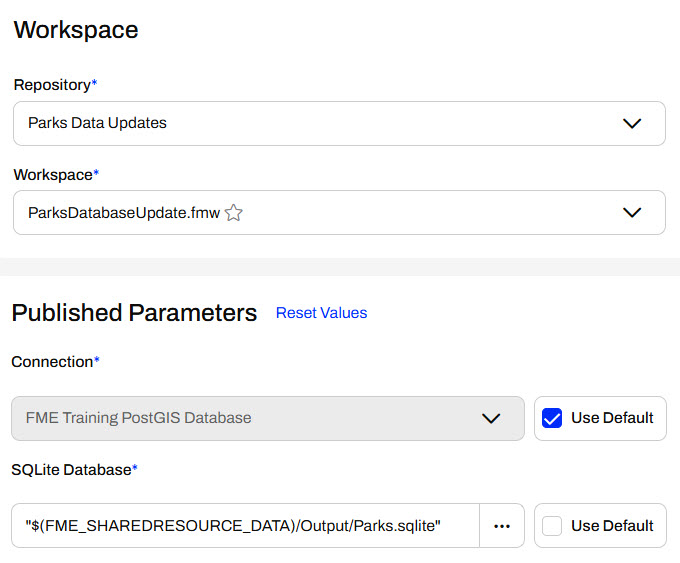Click the Use Default label beside Connection
The height and width of the screenshot is (563, 680).
tap(612, 418)
